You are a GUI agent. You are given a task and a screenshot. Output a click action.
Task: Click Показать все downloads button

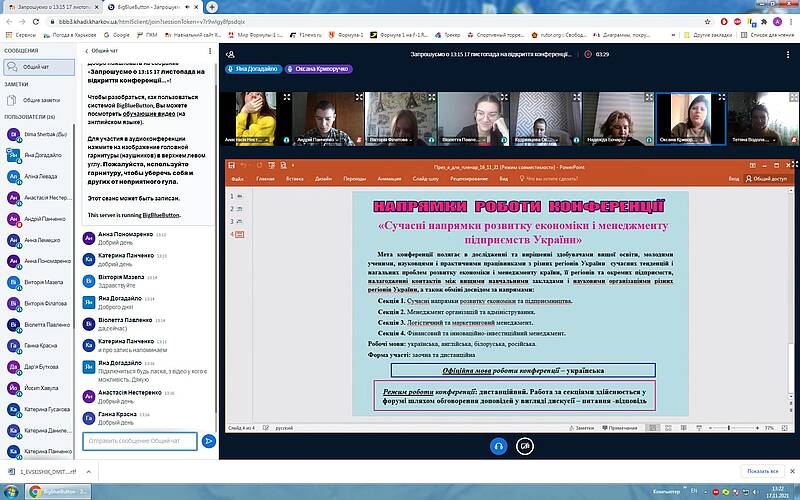tap(762, 471)
